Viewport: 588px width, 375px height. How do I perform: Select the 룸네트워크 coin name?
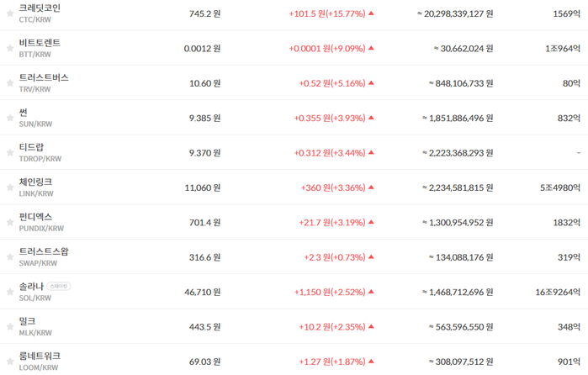point(40,356)
